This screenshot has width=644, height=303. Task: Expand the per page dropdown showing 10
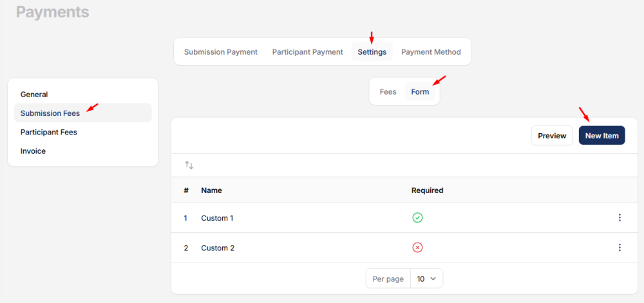pos(426,279)
